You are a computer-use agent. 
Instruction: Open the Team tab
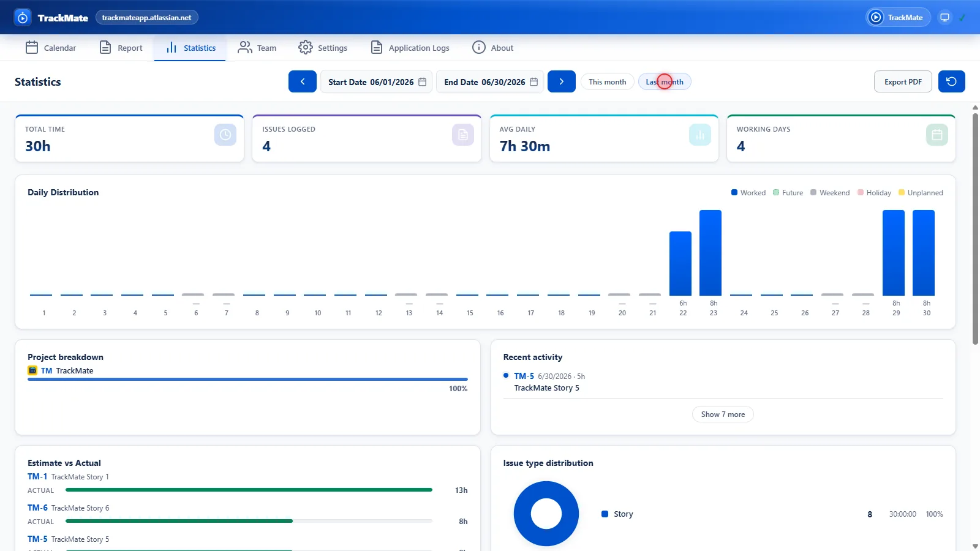(257, 48)
